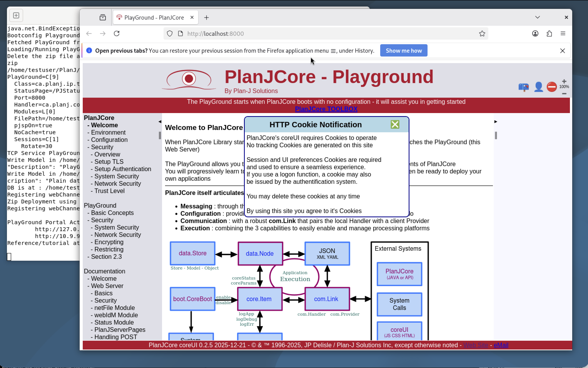This screenshot has width=588, height=368.
Task: Select Welcome under PlanJCore in navigation
Action: tap(104, 125)
